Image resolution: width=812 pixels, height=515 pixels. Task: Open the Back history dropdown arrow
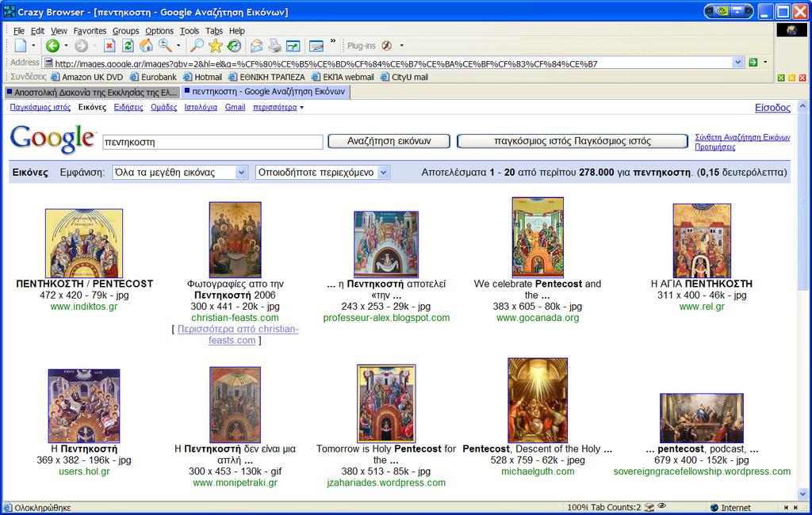[66, 46]
